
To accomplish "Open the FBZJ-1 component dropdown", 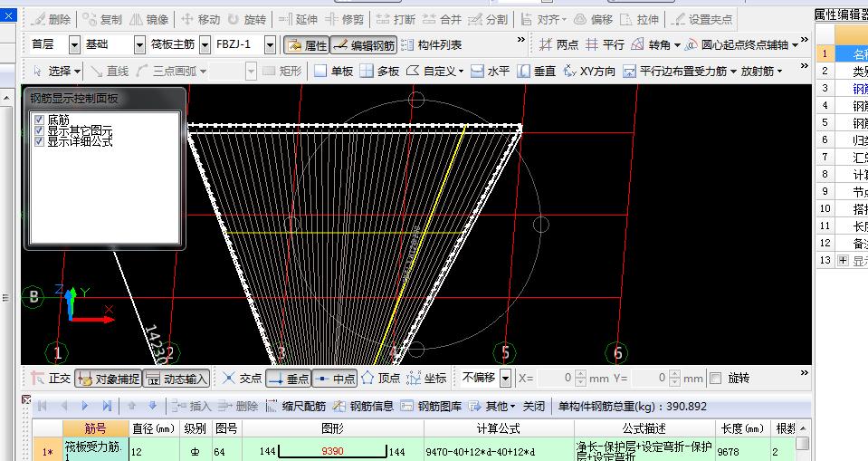I will click(270, 45).
